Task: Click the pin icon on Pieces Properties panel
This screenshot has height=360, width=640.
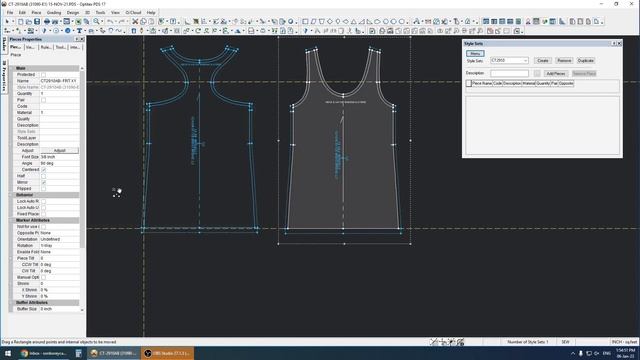Action: click(x=77, y=39)
